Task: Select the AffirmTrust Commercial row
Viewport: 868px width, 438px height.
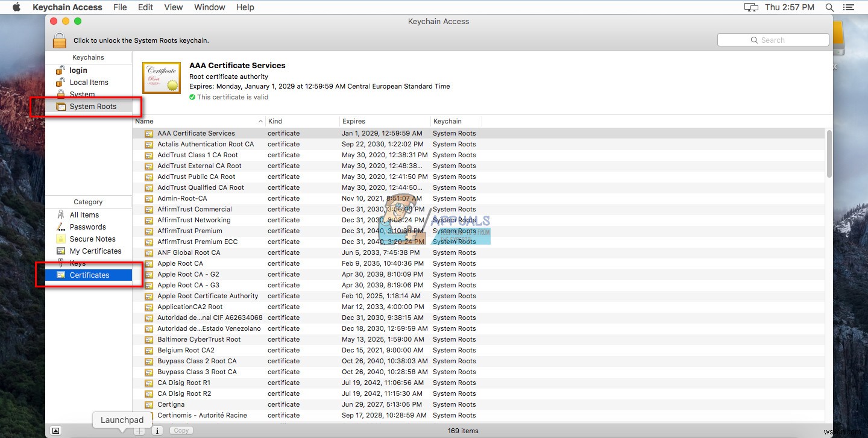Action: (x=479, y=209)
